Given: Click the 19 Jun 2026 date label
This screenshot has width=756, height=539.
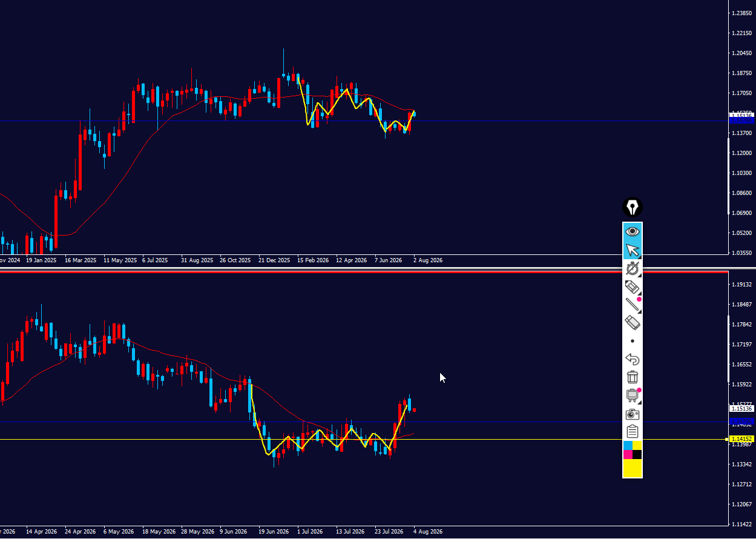Looking at the screenshot, I should pos(274,532).
